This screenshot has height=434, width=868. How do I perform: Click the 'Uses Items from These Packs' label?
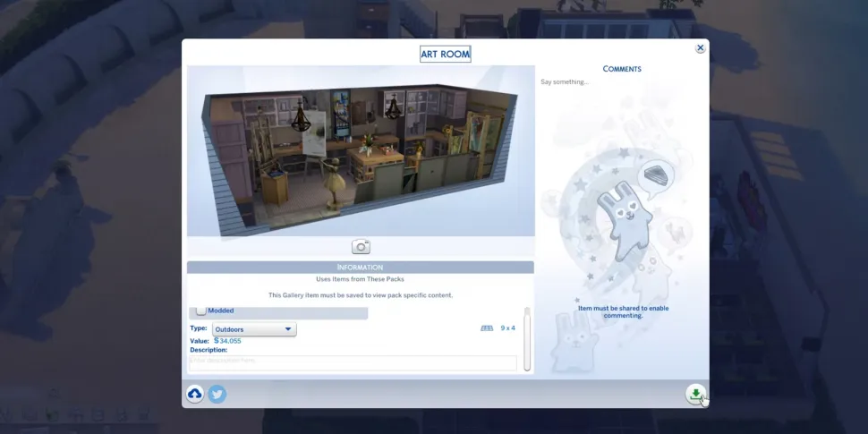coord(360,280)
